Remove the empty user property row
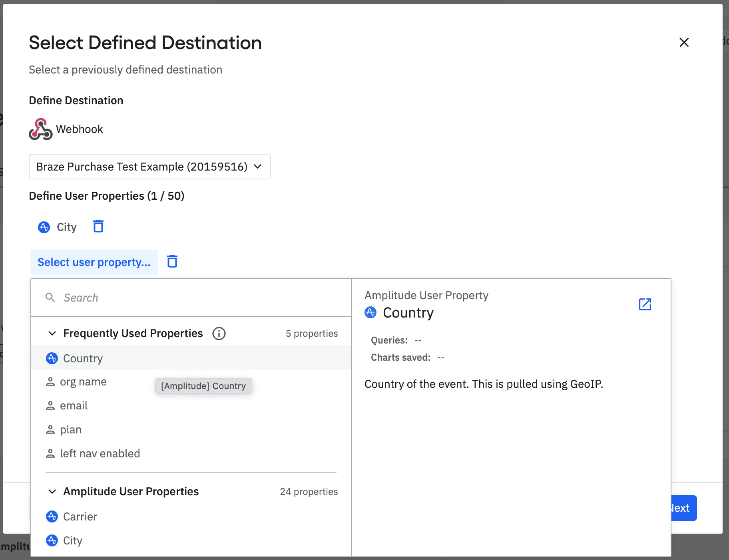 (172, 262)
